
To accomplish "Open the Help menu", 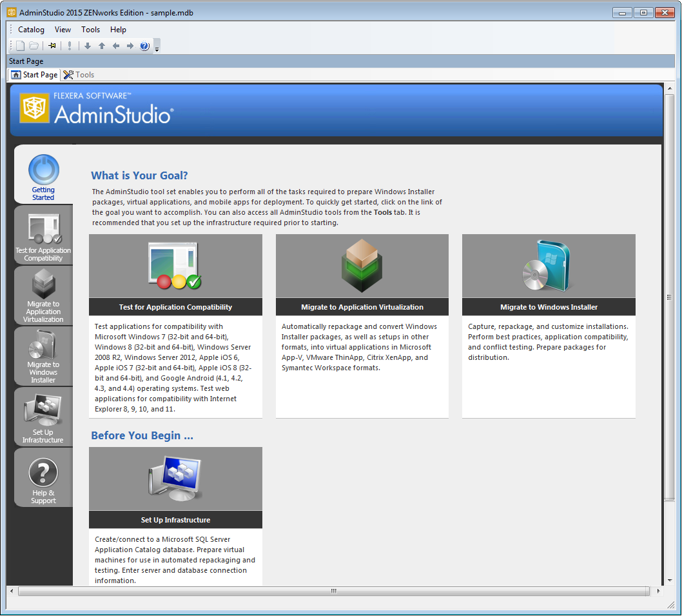I will click(x=118, y=30).
